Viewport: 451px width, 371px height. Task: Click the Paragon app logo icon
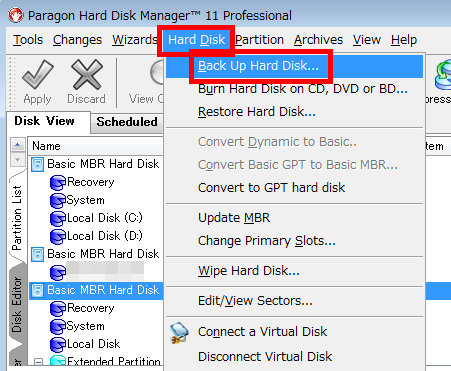coord(16,15)
